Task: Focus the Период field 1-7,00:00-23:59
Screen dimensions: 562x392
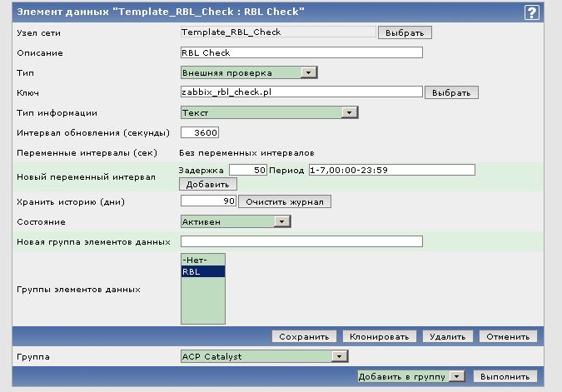Action: click(x=392, y=170)
